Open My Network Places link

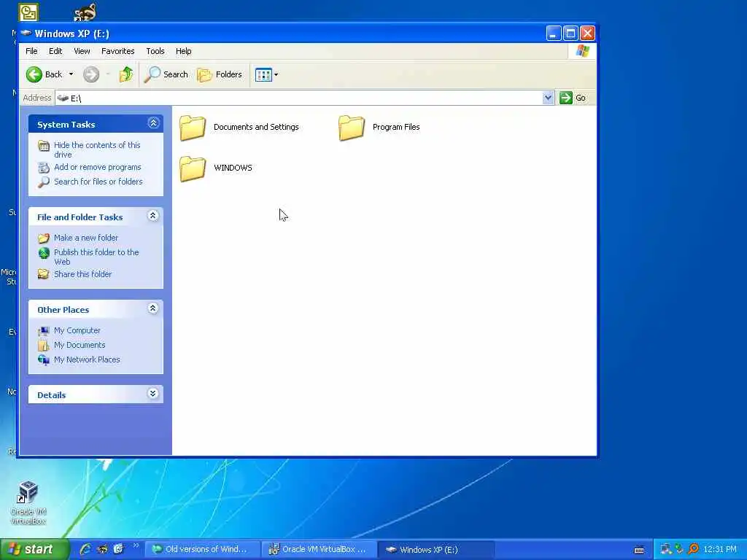click(87, 359)
